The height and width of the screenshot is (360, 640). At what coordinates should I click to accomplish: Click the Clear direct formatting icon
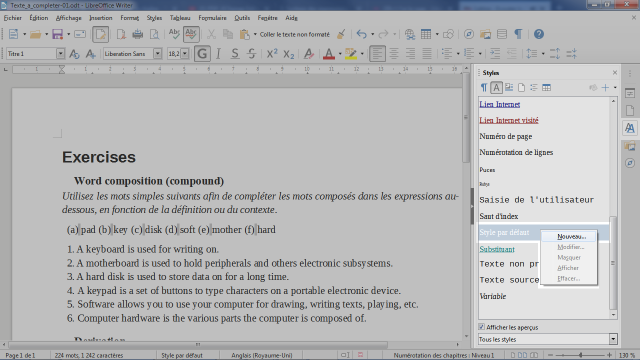coord(309,53)
